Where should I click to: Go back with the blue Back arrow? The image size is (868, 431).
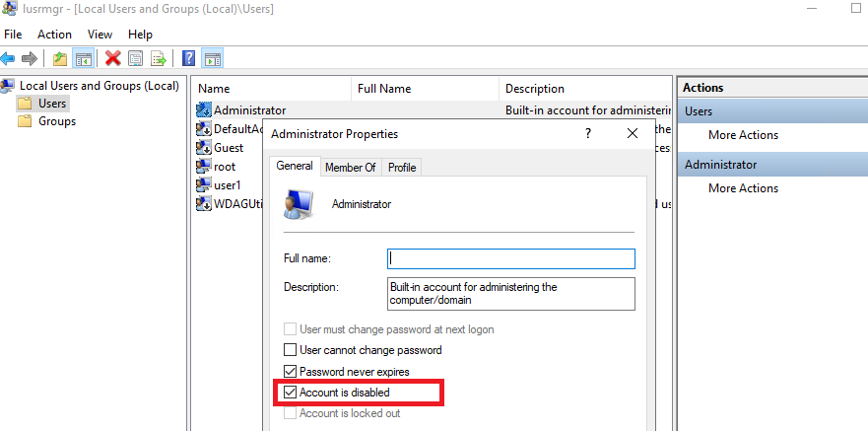click(7, 58)
